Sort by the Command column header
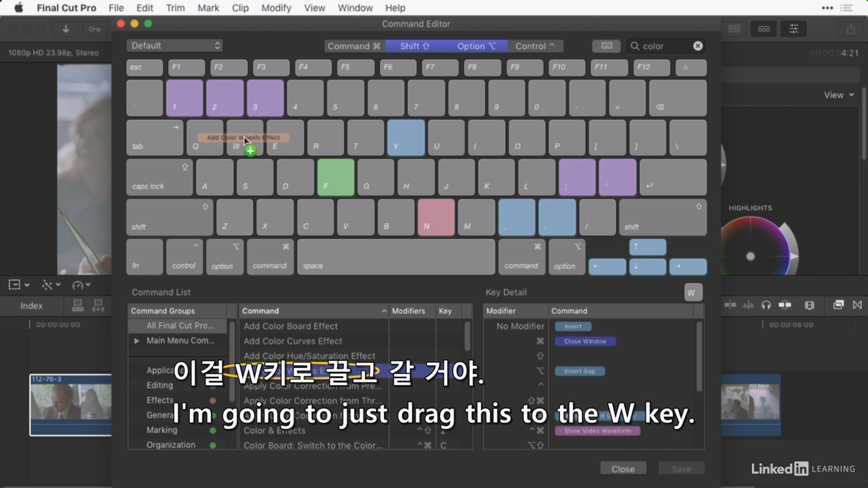The image size is (868, 488). point(314,310)
